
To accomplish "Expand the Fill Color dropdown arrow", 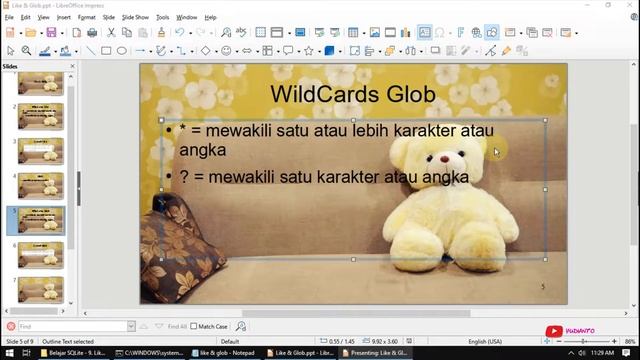I will click(x=76, y=51).
